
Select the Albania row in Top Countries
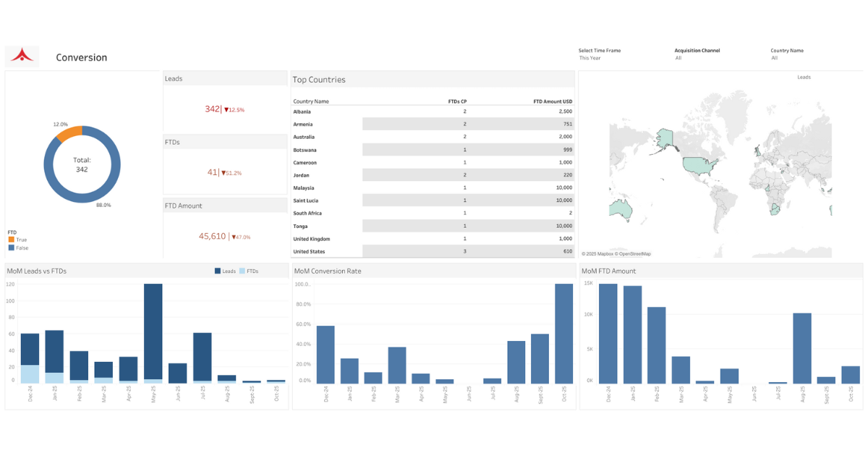[x=433, y=111]
